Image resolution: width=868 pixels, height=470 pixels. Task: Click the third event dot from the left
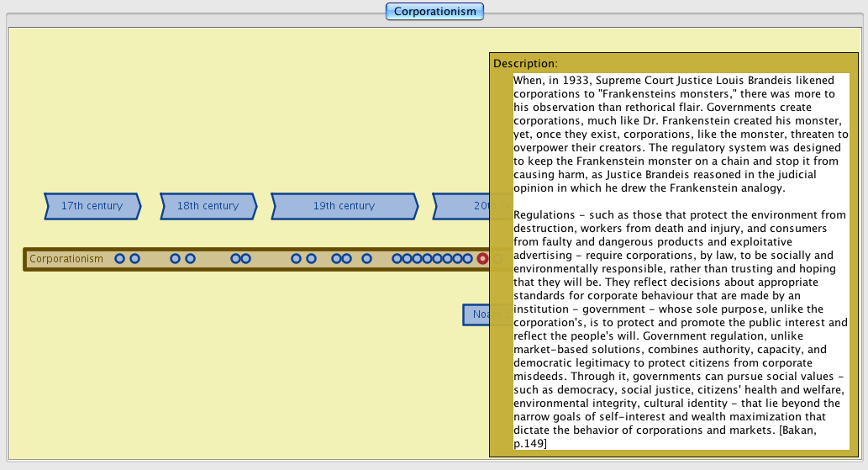point(175,259)
